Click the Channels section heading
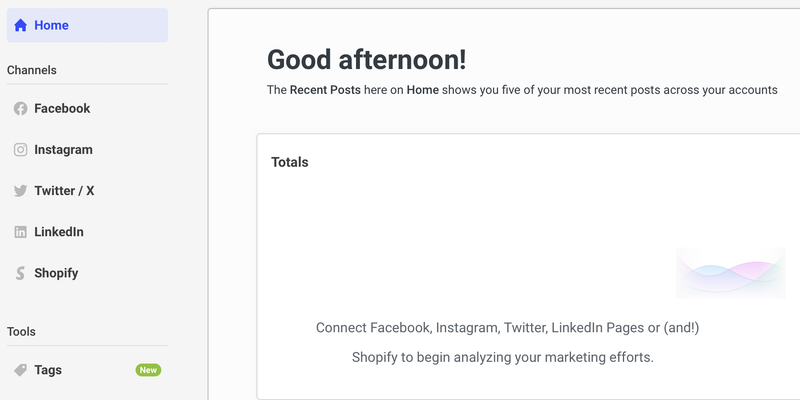Viewport: 800px width, 400px height. (x=32, y=70)
